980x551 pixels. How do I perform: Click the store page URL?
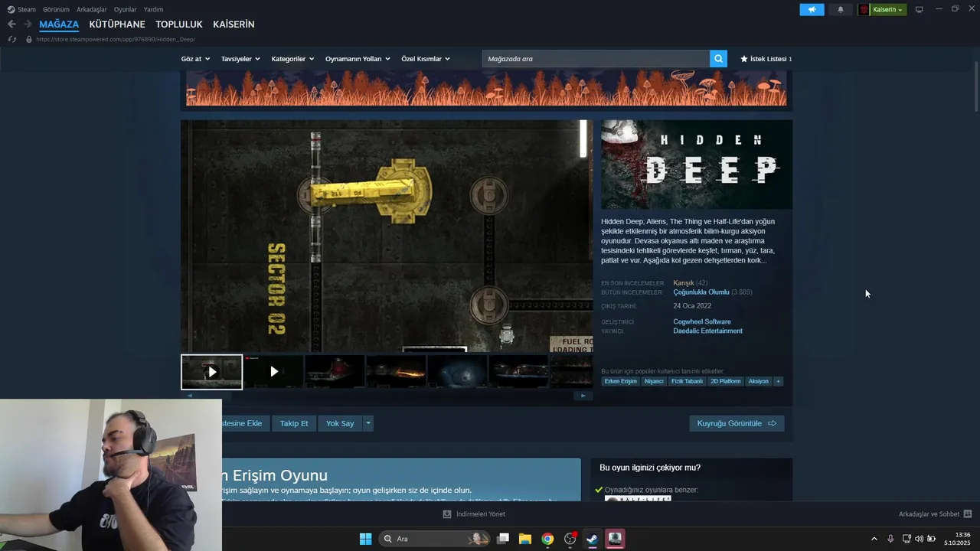pos(115,39)
